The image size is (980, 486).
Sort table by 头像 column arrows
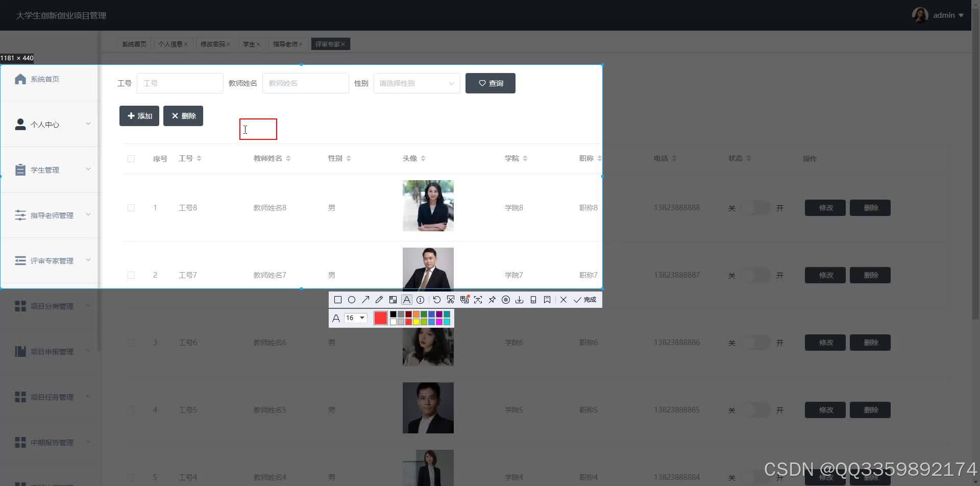(x=423, y=158)
